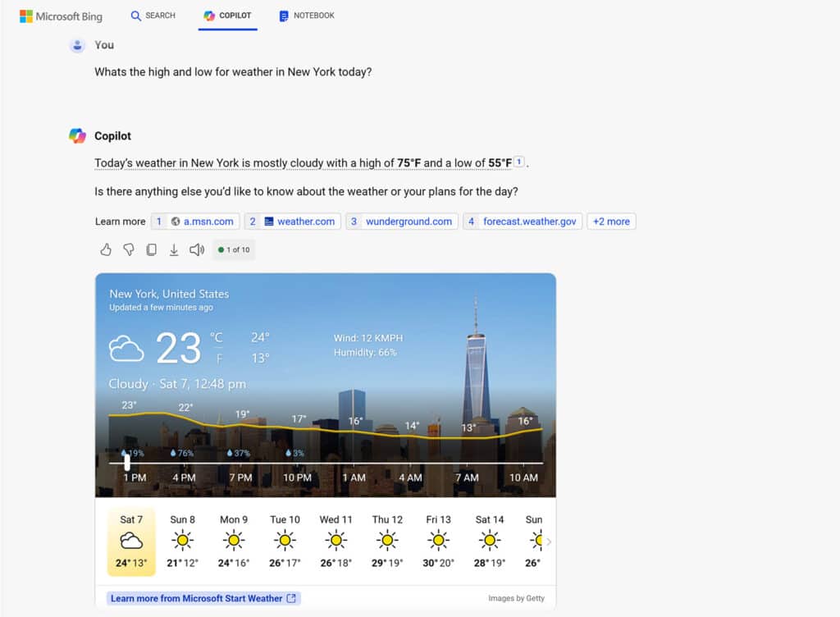Switch temperature unit to F
The width and height of the screenshot is (840, 617).
pyautogui.click(x=219, y=359)
